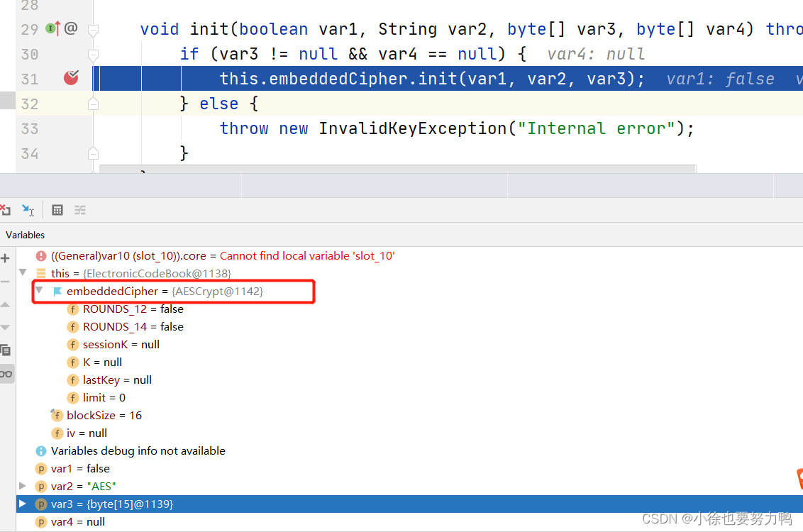Click the error icon next to the var10 watch
Viewport: 803px width, 532px height.
click(41, 256)
